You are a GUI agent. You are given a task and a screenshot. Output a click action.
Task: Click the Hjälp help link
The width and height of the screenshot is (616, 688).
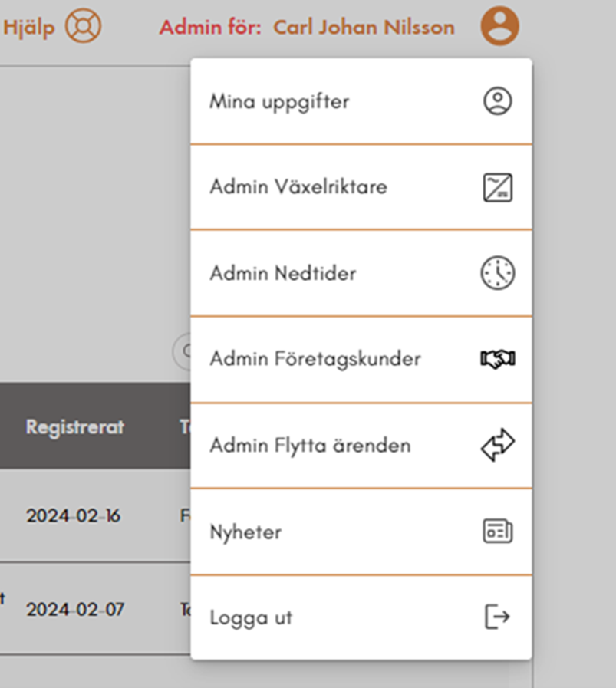29,27
